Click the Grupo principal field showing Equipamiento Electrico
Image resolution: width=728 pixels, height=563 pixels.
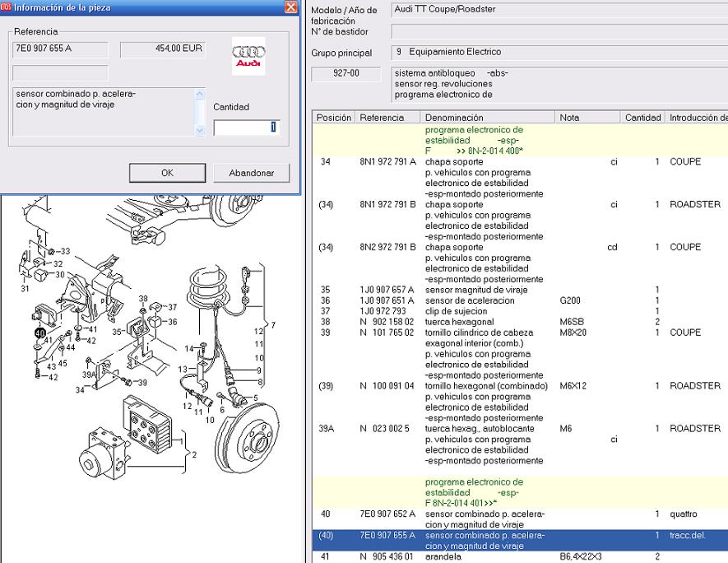(559, 53)
